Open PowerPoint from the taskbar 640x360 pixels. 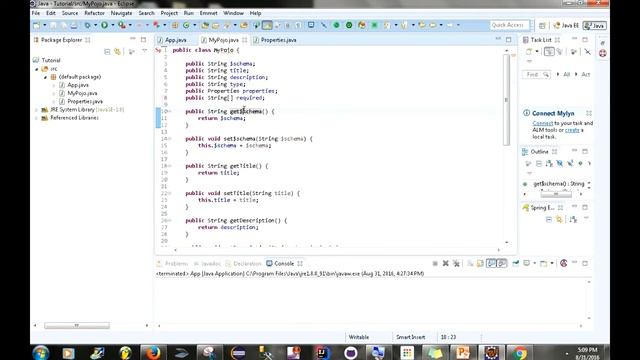pyautogui.click(x=462, y=353)
